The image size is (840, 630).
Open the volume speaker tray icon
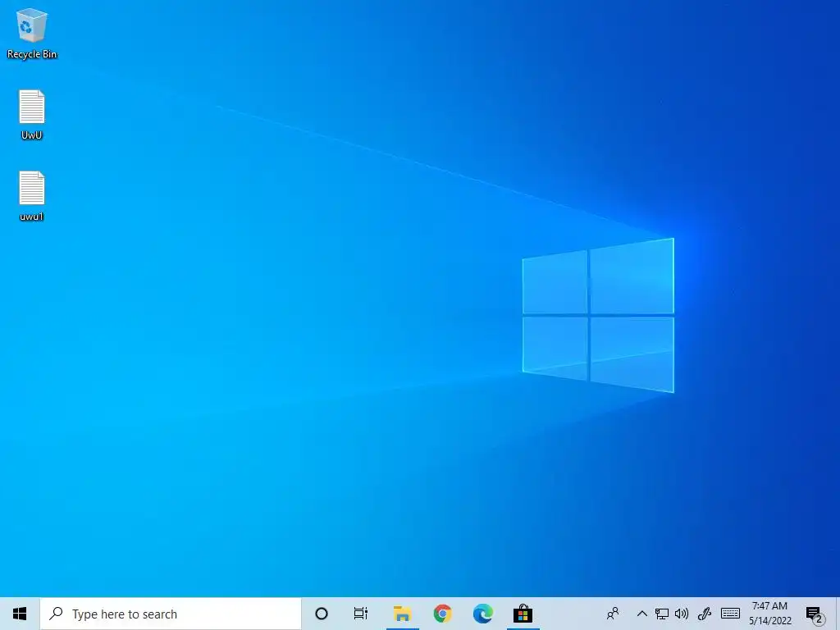click(682, 614)
